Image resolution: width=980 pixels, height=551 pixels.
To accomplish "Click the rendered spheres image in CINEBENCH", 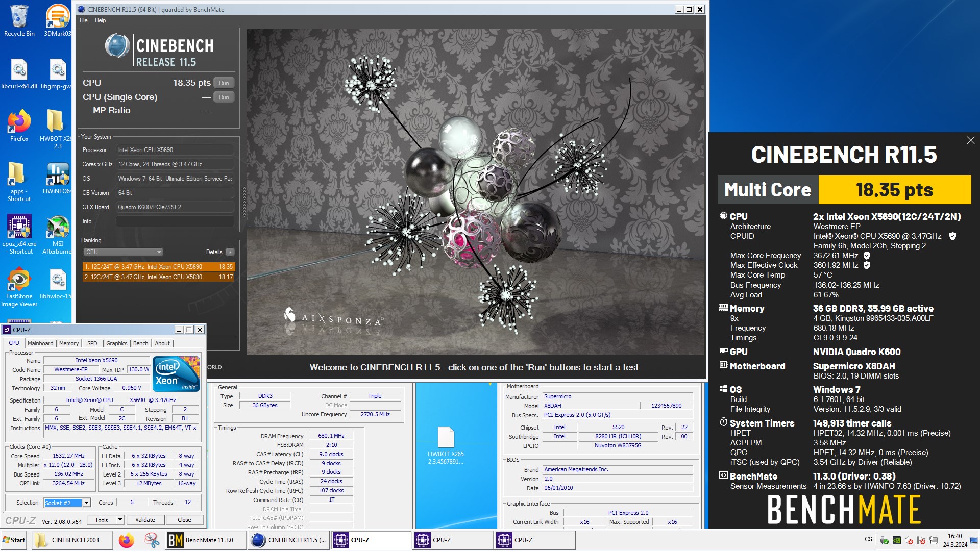I will (x=476, y=192).
